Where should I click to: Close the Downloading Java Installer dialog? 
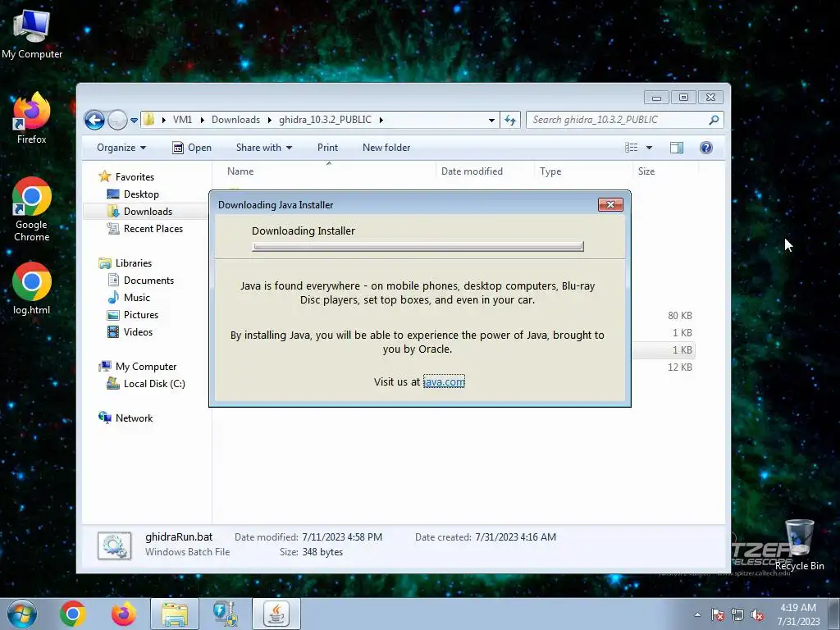tap(610, 204)
